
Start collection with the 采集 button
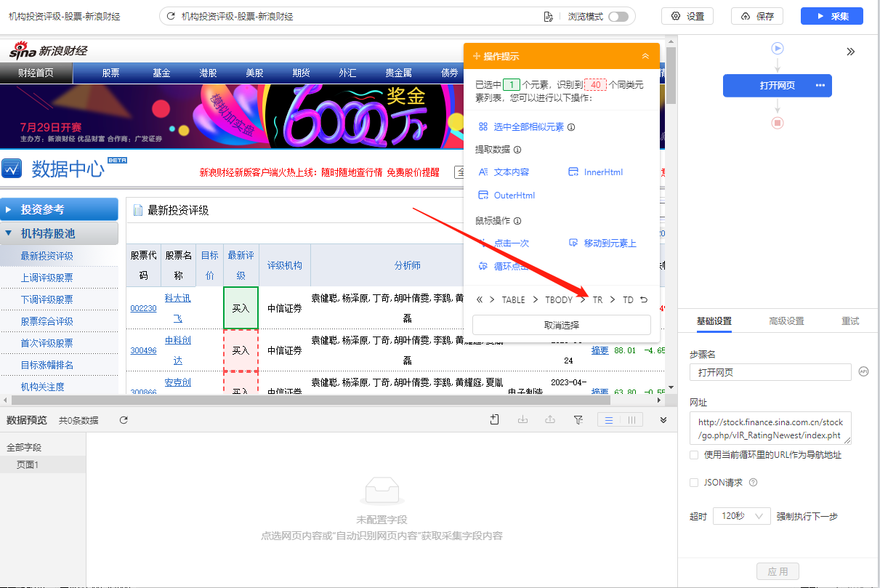click(x=832, y=16)
